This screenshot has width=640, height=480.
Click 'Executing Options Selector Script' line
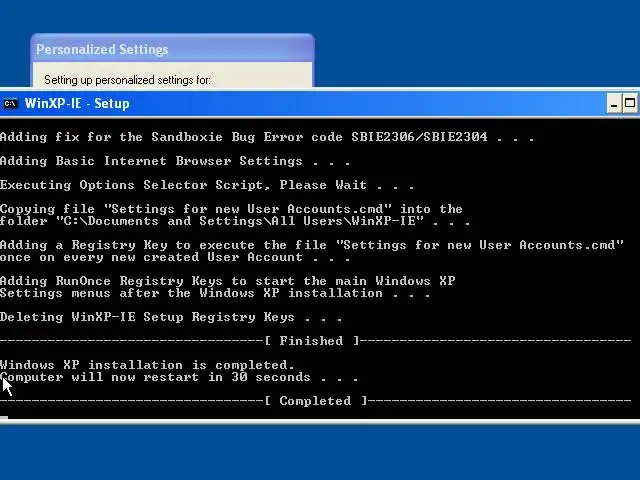pos(207,185)
